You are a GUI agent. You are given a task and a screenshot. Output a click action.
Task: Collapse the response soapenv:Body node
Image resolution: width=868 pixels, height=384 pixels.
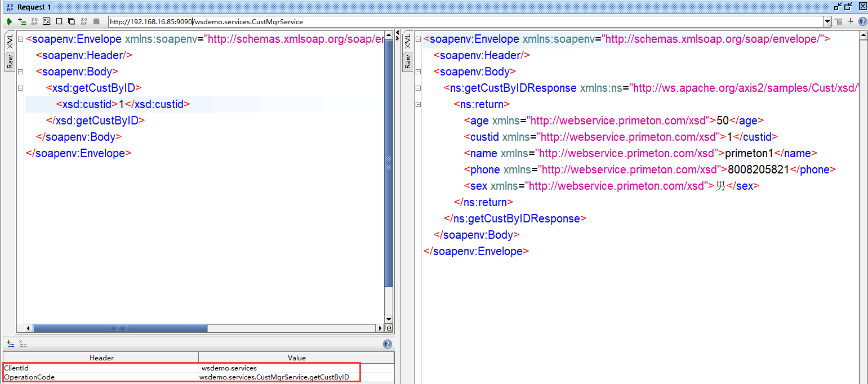(x=417, y=72)
